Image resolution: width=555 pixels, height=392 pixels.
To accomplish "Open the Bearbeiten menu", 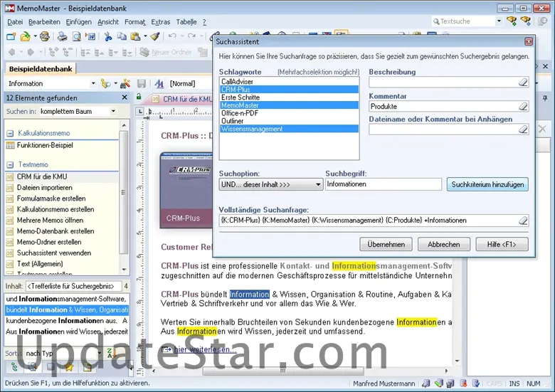I will 44,22.
